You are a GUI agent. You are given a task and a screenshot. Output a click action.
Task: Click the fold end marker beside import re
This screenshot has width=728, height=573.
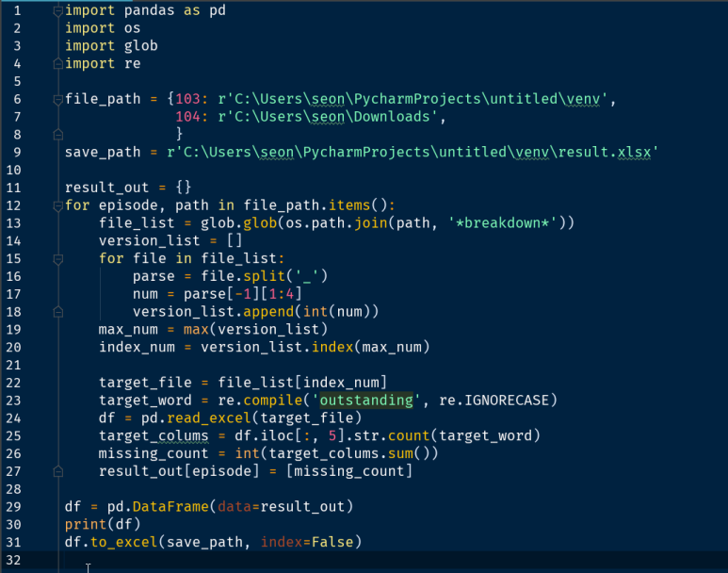[58, 64]
